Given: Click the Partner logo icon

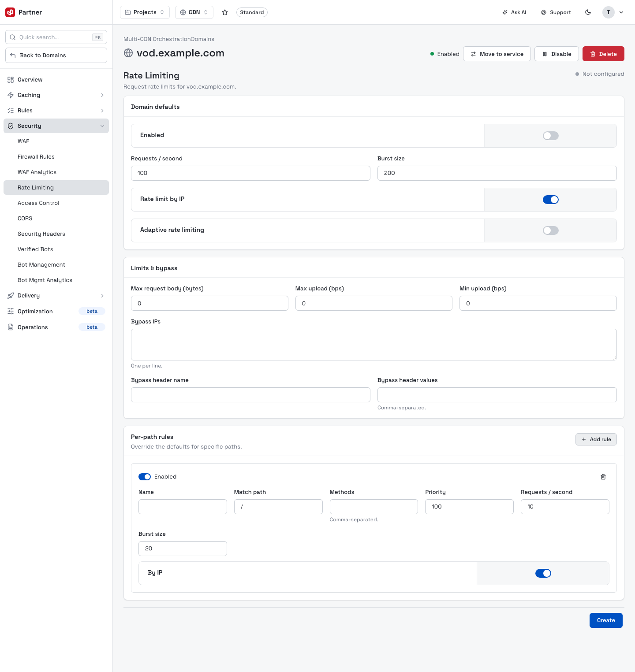Looking at the screenshot, I should [x=10, y=12].
